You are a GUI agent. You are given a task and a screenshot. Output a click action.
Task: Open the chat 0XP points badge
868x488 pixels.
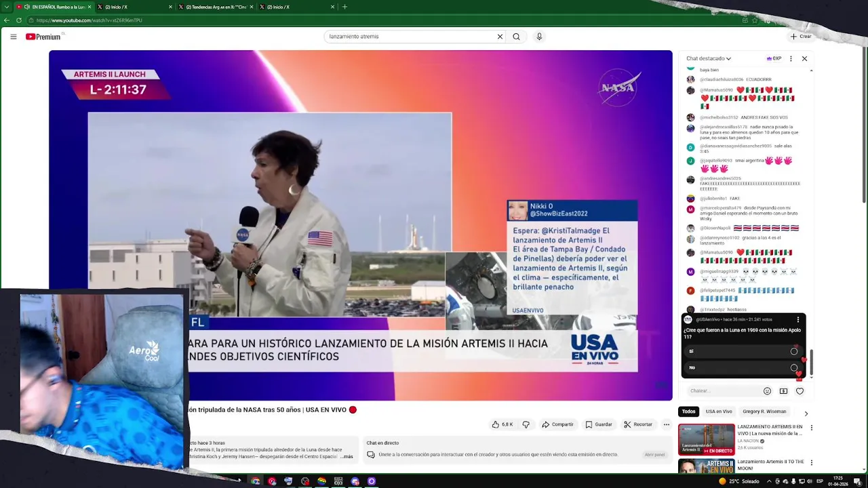[x=774, y=58]
